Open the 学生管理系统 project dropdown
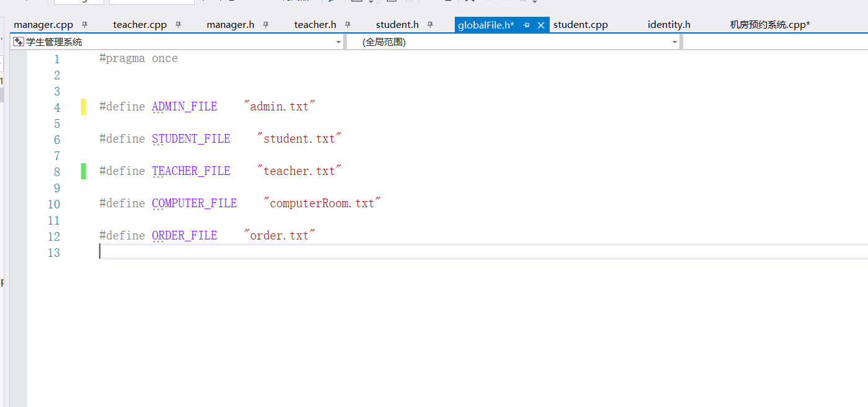Image resolution: width=868 pixels, height=407 pixels. (177, 42)
